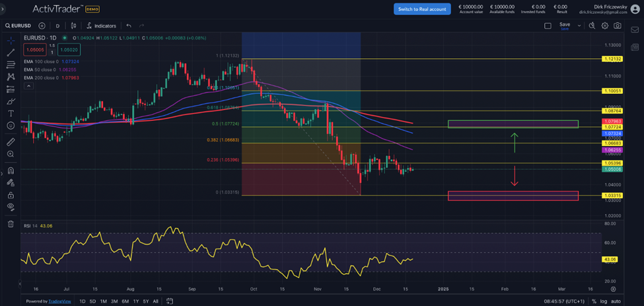The height and width of the screenshot is (306, 644).
Task: Click the trash icon to remove drawings
Action: (11, 224)
